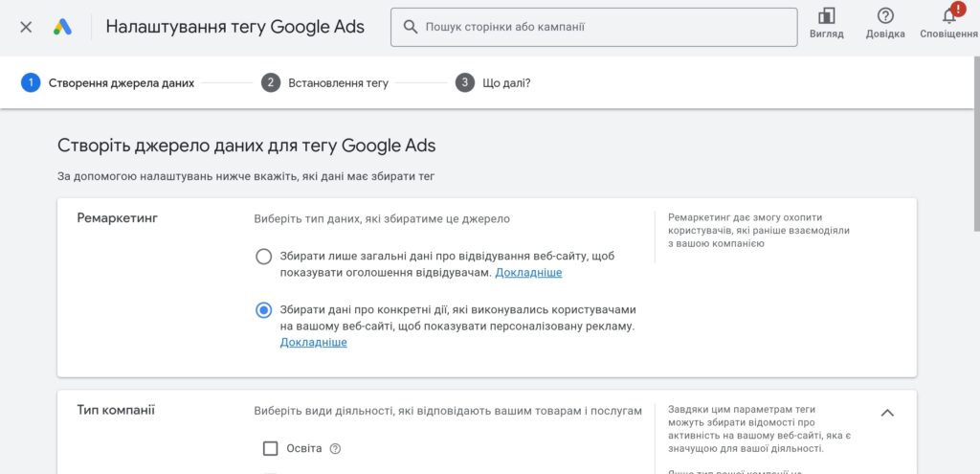Close the Google Ads tag setup page
Image resolution: width=980 pixels, height=474 pixels.
pyautogui.click(x=26, y=27)
